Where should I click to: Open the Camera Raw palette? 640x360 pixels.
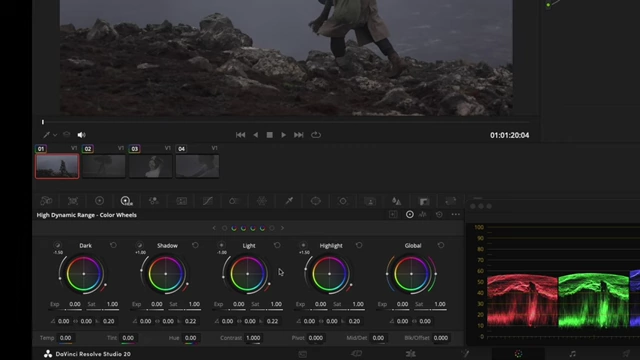46,201
